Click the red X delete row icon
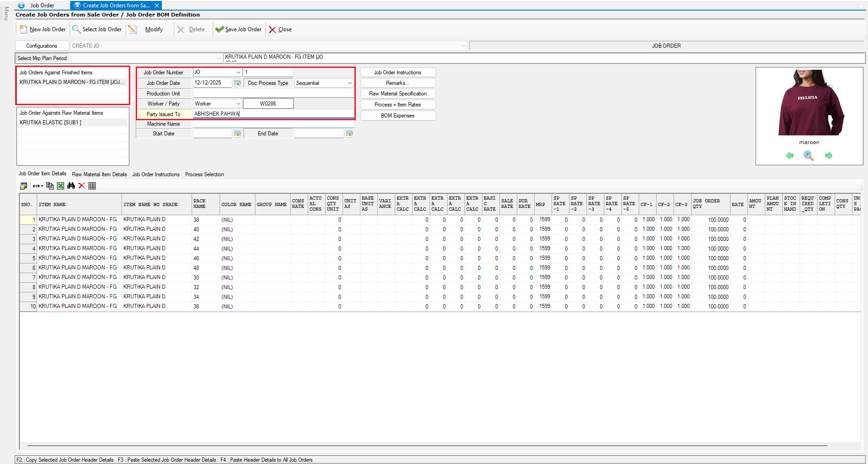Viewport: 868px width, 464px height. 82,186
